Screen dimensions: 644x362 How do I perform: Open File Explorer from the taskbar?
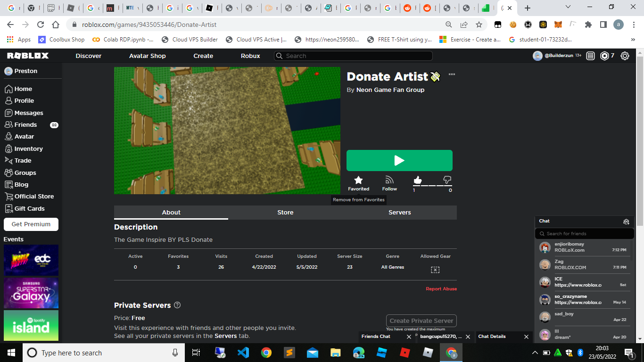335,353
